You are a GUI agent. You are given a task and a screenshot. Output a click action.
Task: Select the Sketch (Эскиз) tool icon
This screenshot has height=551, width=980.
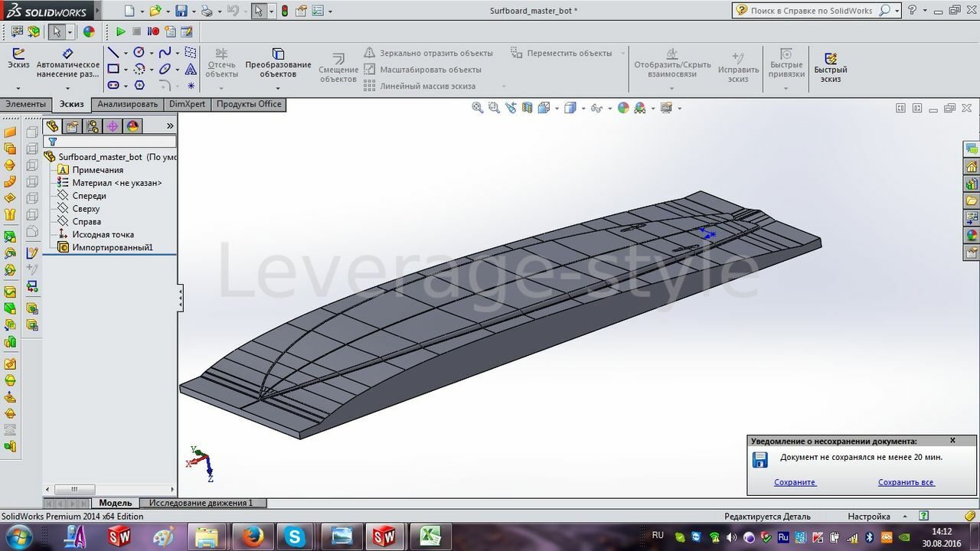(18, 58)
